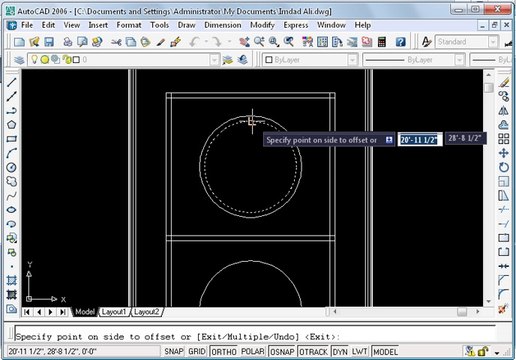Screen dimensions: 516x360
Task: Open the Insert menu
Action: 98,25
